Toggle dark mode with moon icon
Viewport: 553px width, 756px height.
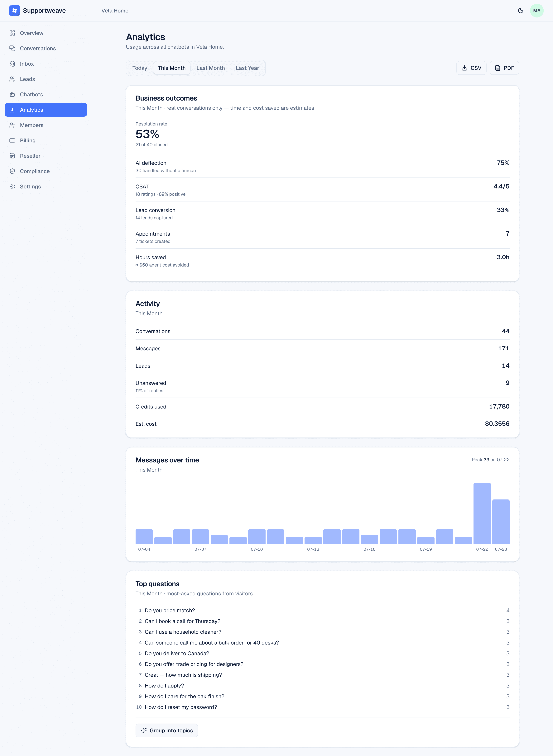(521, 11)
